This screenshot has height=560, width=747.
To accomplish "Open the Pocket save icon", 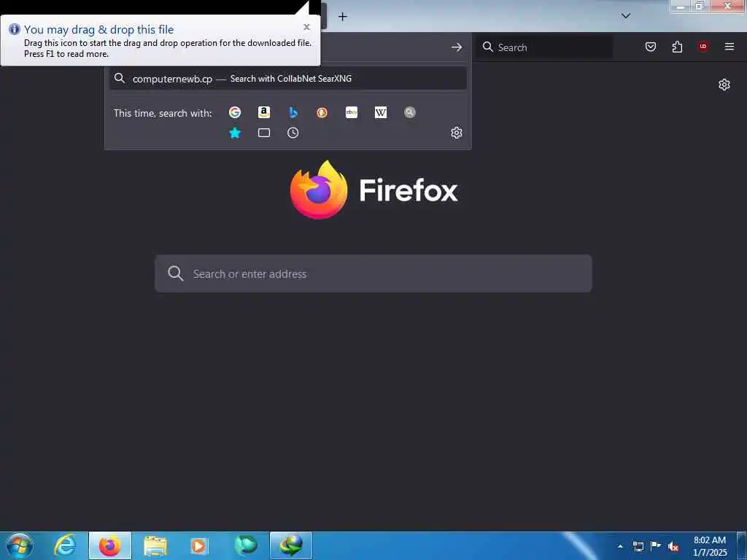I will coord(651,47).
